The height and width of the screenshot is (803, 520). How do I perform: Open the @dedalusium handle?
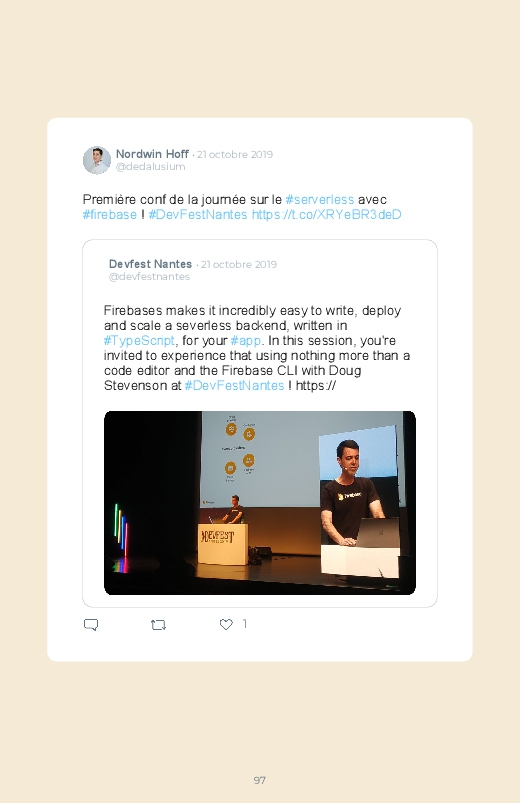click(x=151, y=166)
